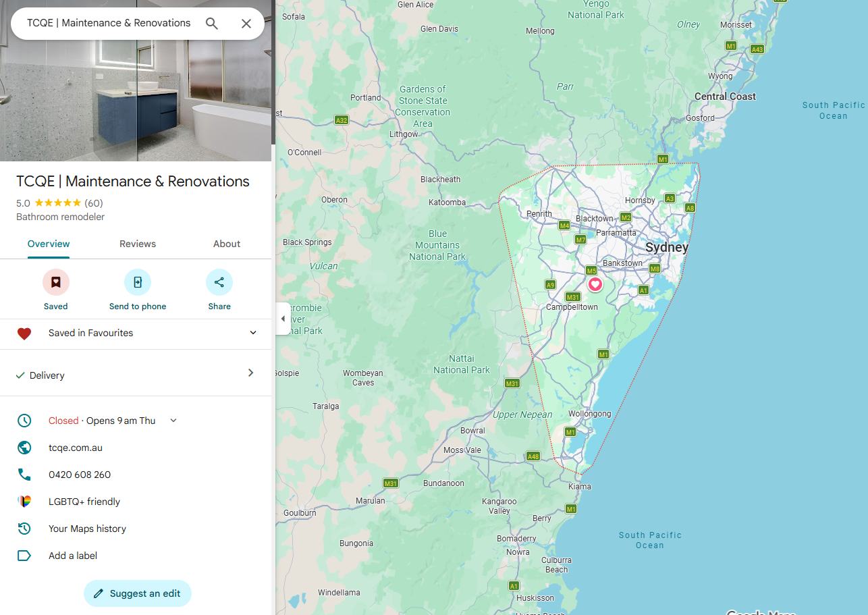Image resolution: width=868 pixels, height=615 pixels.
Task: Click the Suggest an edit button
Action: tap(138, 593)
